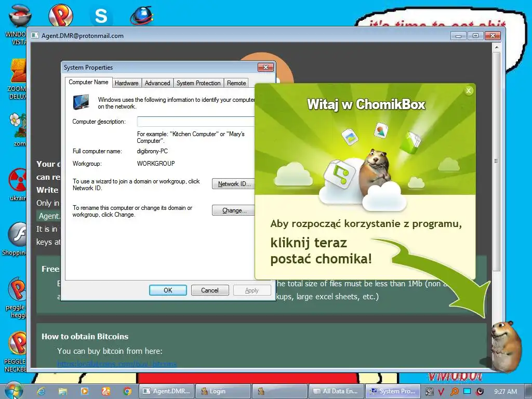The height and width of the screenshot is (399, 532).
Task: Click the Change... button
Action: (233, 210)
